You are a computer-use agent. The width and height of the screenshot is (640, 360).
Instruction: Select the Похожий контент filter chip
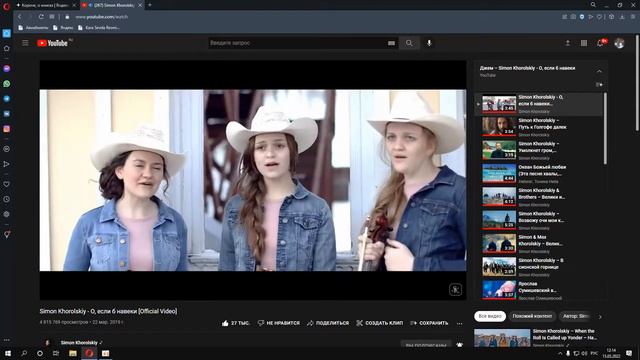click(x=532, y=316)
